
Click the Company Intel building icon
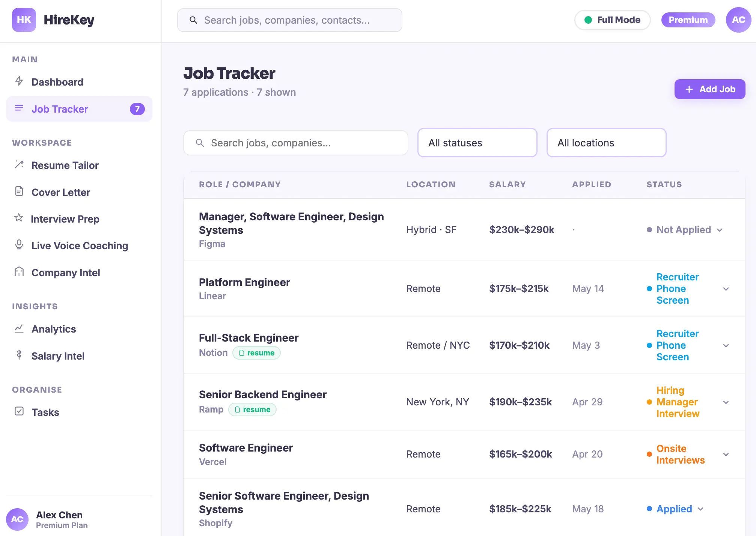click(19, 272)
